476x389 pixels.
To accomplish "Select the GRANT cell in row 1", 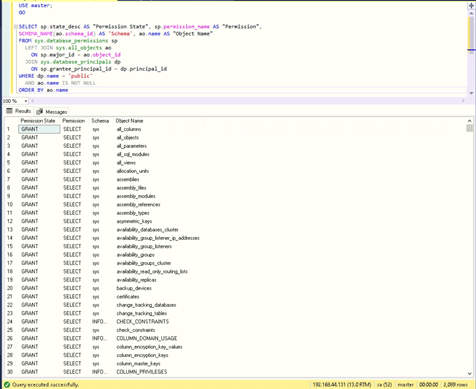I will (x=39, y=129).
